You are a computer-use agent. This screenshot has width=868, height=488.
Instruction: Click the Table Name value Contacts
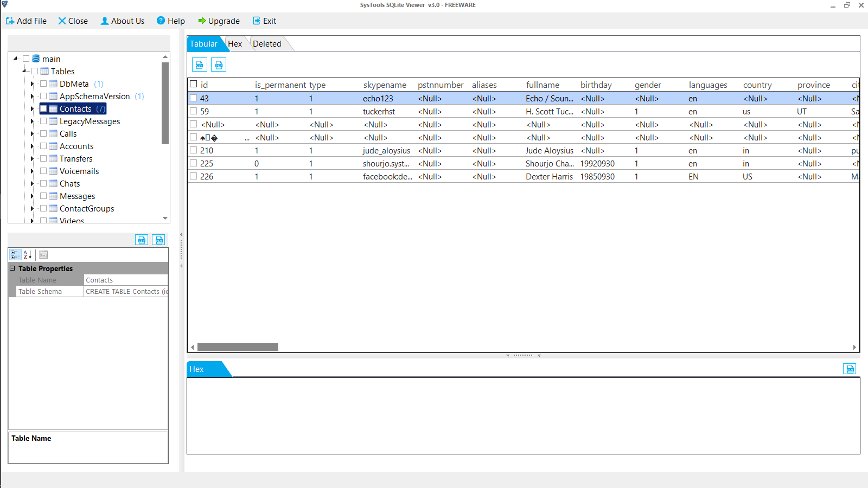click(x=126, y=280)
